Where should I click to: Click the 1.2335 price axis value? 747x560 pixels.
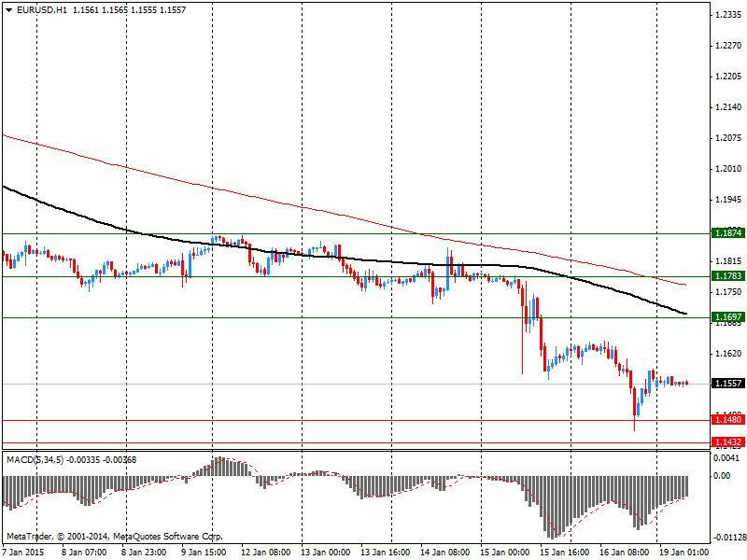728,15
